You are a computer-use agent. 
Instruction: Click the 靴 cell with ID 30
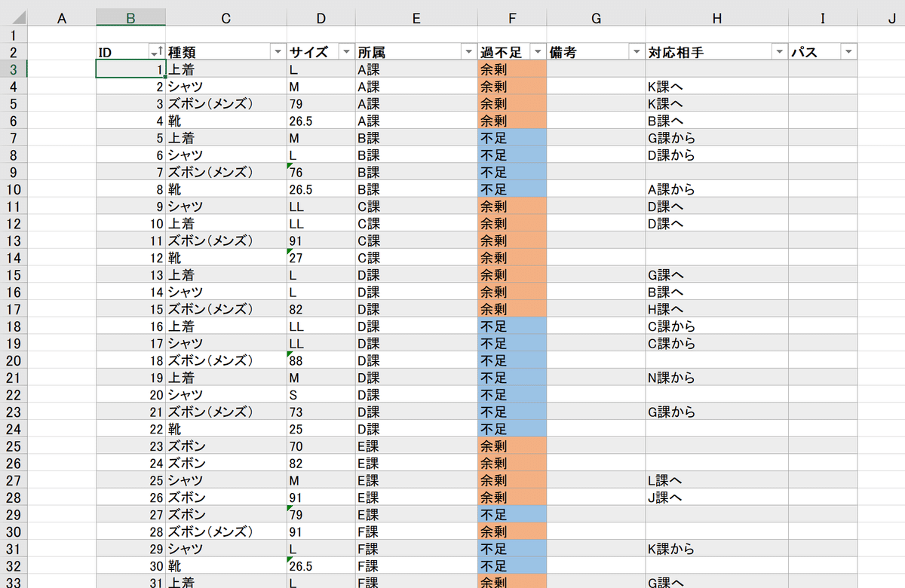point(226,565)
